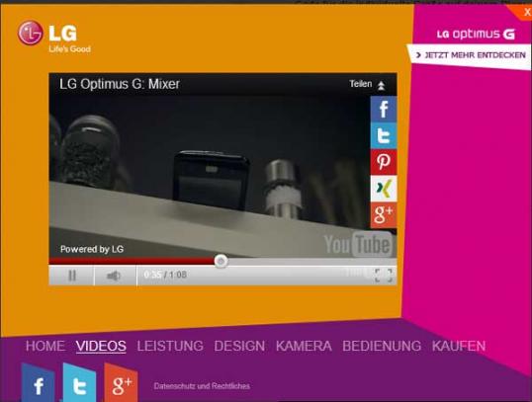This screenshot has height=402, width=532.
Task: Click the YouTube logo watermark
Action: [x=358, y=244]
